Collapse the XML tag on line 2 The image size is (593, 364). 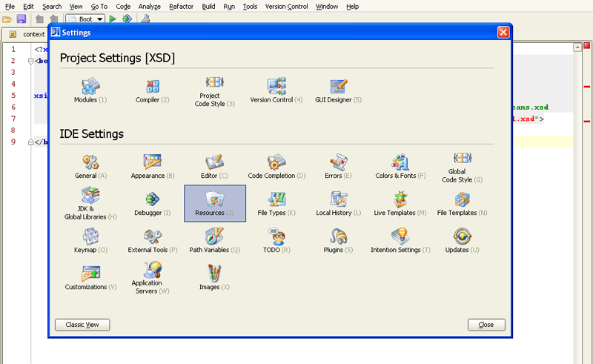click(x=30, y=62)
